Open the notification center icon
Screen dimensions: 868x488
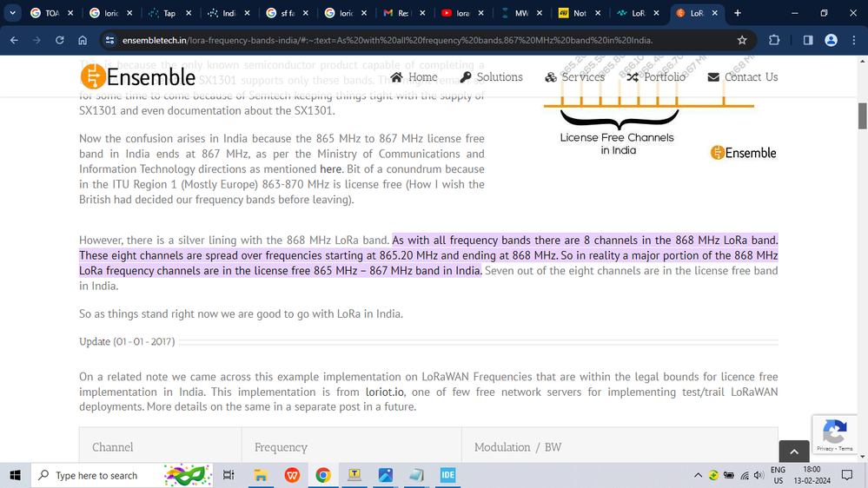click(847, 475)
